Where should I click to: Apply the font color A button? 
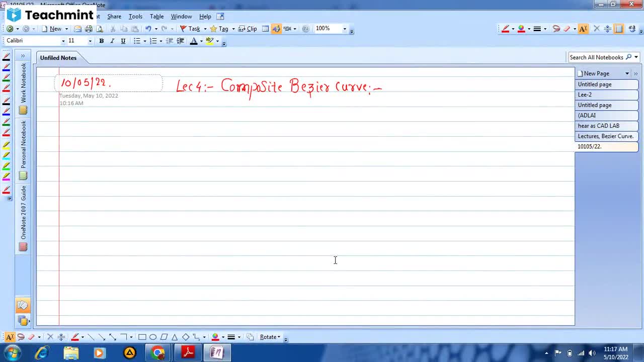point(193,41)
